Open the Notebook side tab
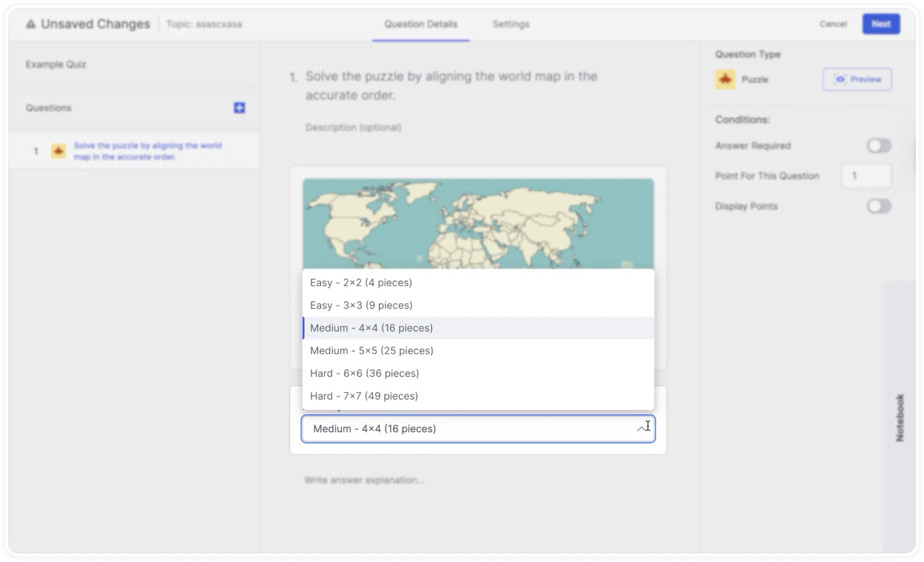Image resolution: width=924 pixels, height=562 pixels. click(x=900, y=417)
